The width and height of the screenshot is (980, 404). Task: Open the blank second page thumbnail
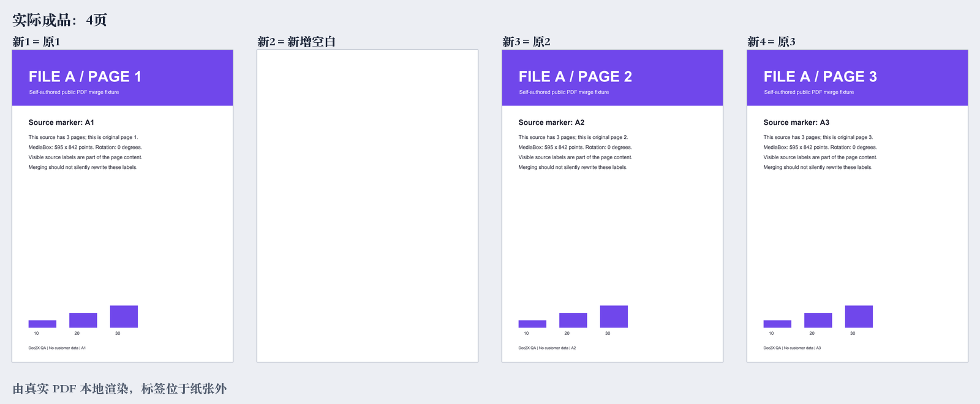tap(367, 206)
